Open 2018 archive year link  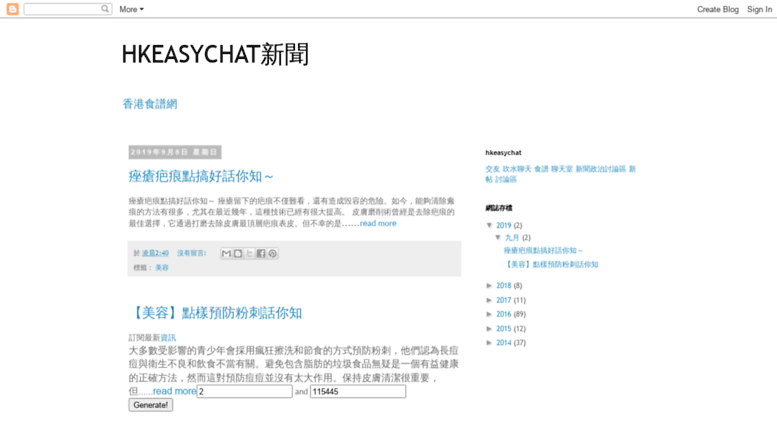coord(503,286)
